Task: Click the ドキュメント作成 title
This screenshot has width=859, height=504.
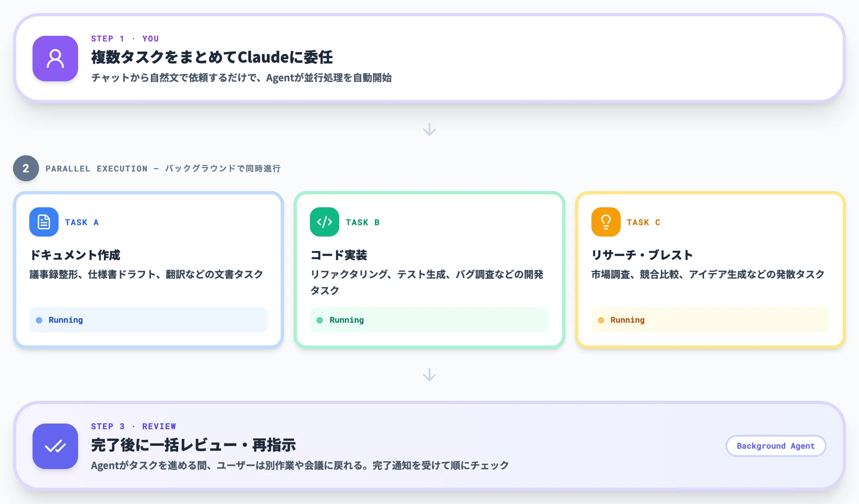Action: click(x=75, y=255)
